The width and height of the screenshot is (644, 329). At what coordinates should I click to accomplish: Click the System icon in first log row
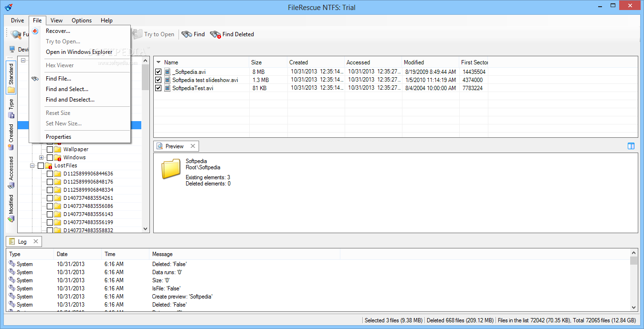(x=12, y=264)
